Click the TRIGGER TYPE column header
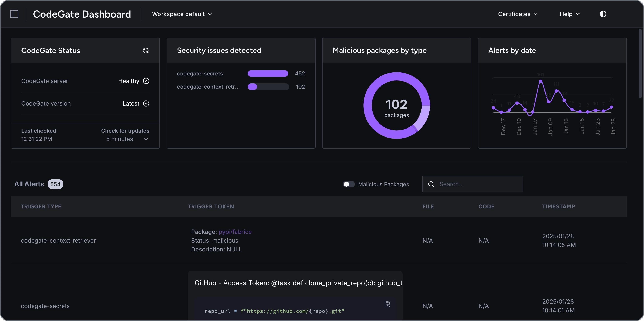The height and width of the screenshot is (321, 644). coord(41,206)
